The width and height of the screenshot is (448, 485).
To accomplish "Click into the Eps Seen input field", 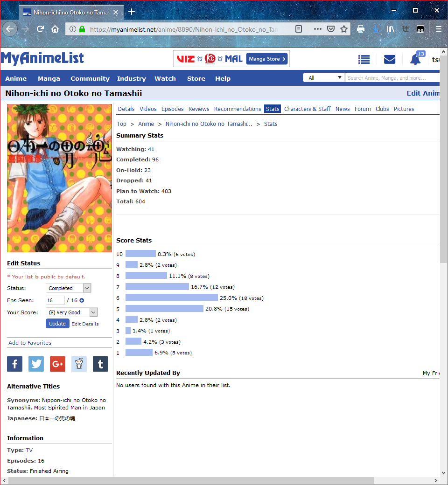I will [x=55, y=300].
